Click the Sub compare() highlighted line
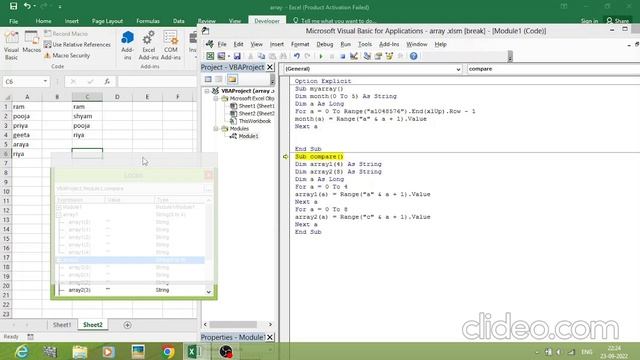This screenshot has height=360, width=640. click(x=319, y=157)
